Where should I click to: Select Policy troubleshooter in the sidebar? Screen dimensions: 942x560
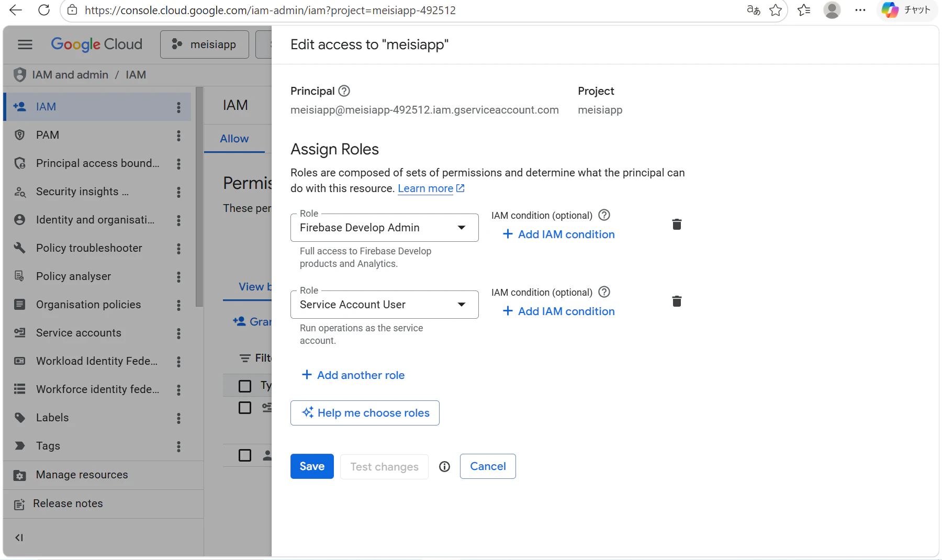click(89, 248)
